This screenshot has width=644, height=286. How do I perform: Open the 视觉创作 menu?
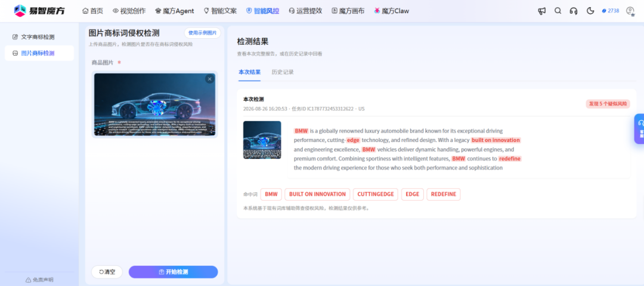129,11
